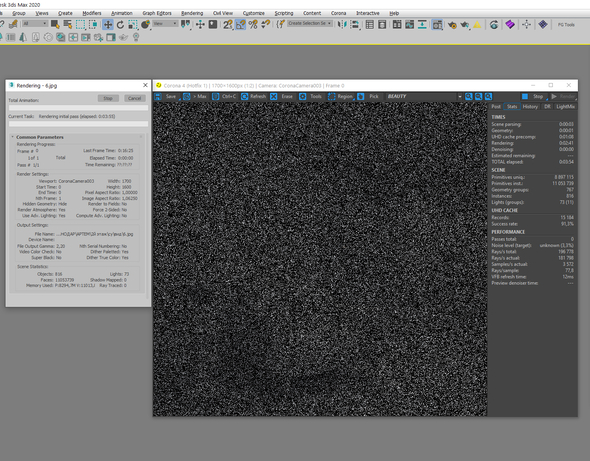Toggle Percent Snap in toolbar
The width and height of the screenshot is (590, 461).
pos(253,25)
